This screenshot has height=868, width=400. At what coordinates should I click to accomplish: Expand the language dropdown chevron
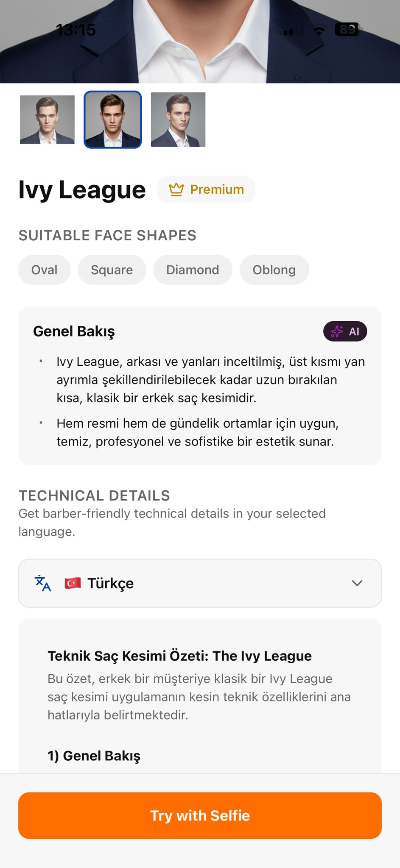point(357,583)
